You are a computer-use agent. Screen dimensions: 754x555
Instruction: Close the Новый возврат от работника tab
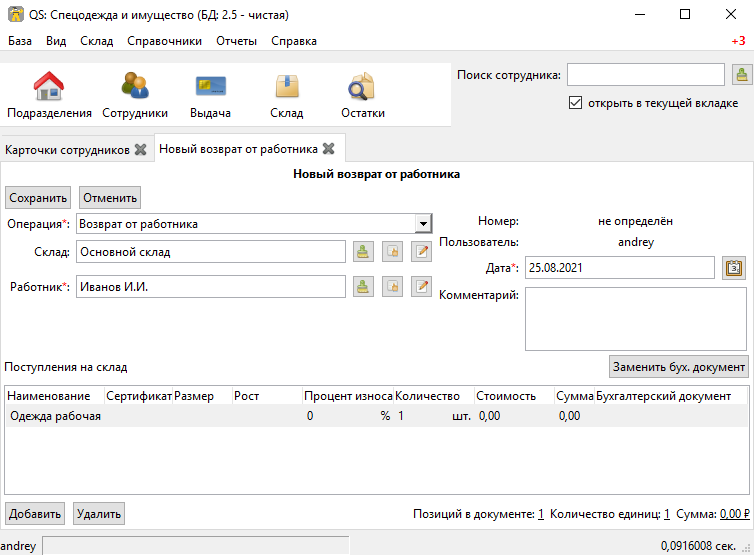click(328, 149)
